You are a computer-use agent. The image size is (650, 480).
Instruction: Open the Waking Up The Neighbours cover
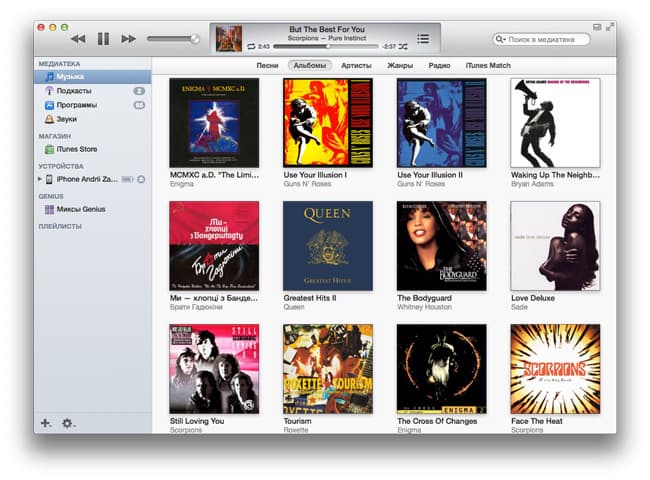click(x=555, y=123)
